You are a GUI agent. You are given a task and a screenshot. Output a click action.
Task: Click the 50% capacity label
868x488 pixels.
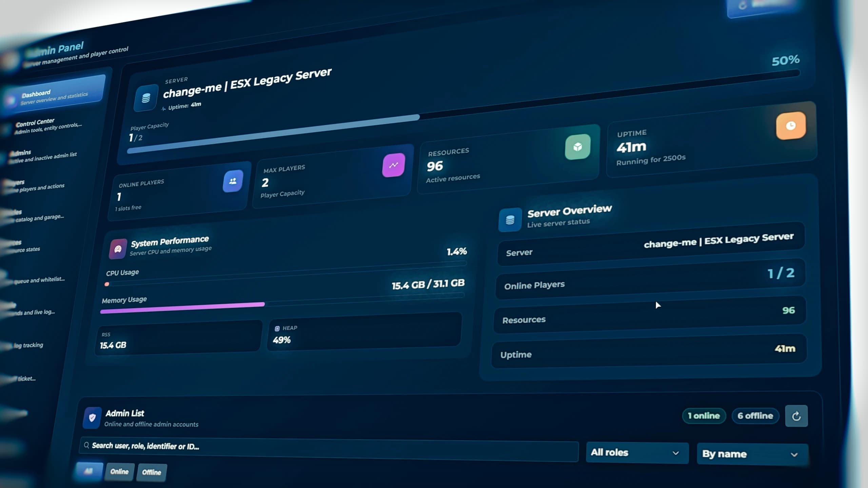pyautogui.click(x=786, y=60)
